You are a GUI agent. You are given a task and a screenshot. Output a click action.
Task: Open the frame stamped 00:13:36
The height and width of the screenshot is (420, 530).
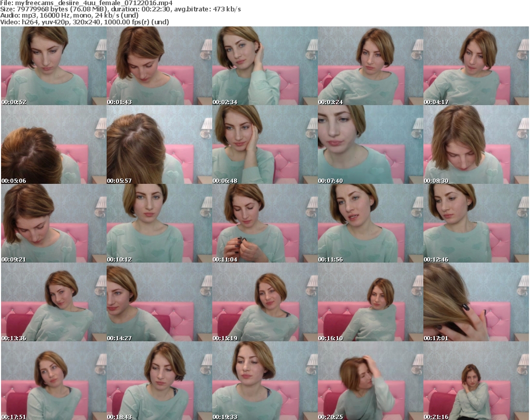(x=53, y=302)
